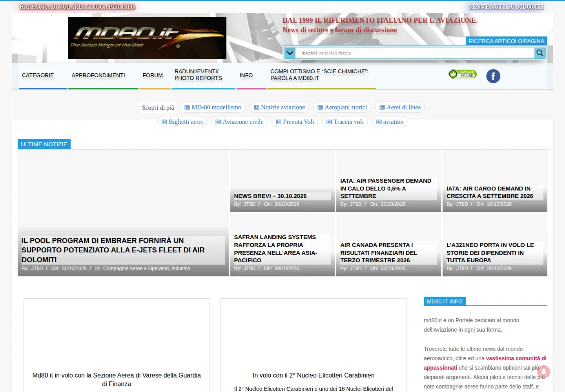The width and height of the screenshot is (565, 392).
Task: Open Safran Landing Systems article
Action: (x=275, y=249)
